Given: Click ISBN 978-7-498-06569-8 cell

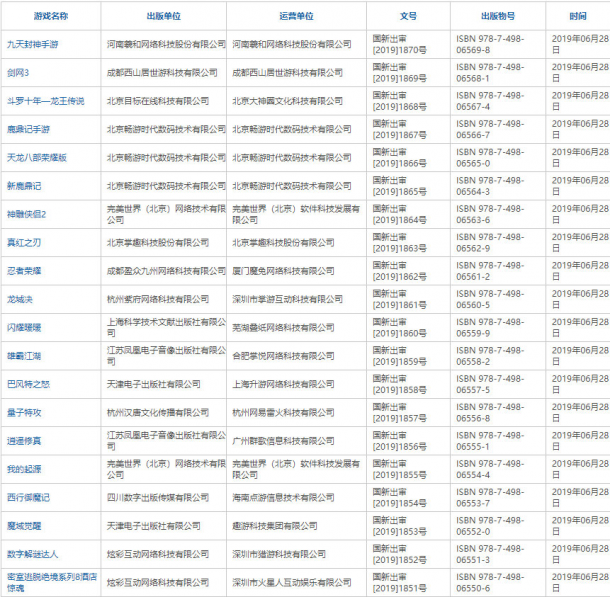Looking at the screenshot, I should (490, 44).
